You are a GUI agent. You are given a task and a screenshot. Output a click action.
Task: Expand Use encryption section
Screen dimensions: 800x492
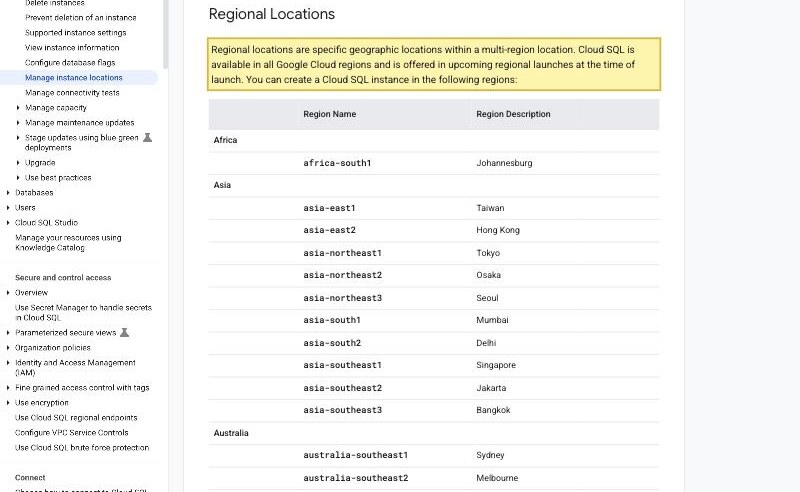click(x=8, y=403)
